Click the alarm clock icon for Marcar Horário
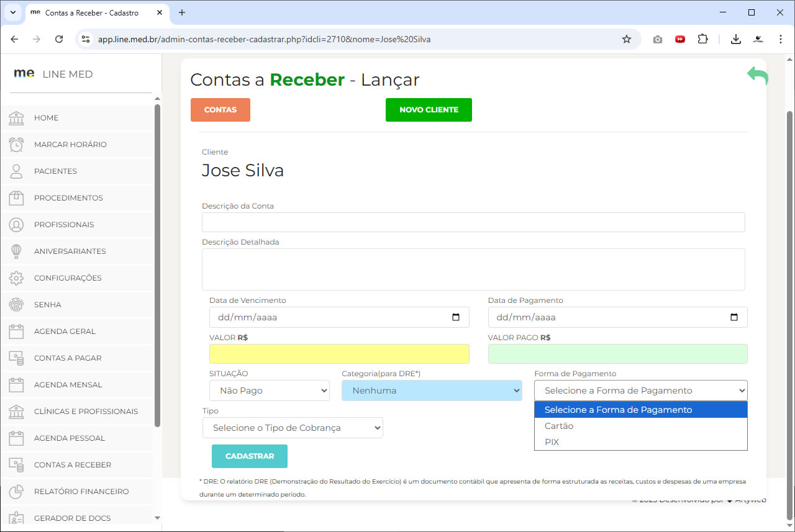This screenshot has height=532, width=795. 16,145
